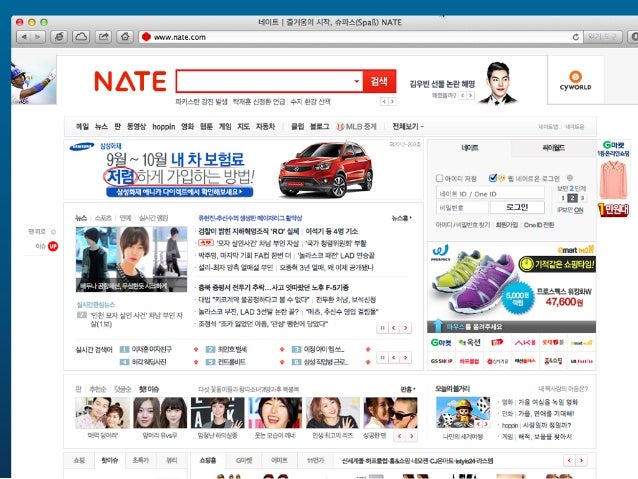Open 판홈 link
The image size is (638, 479).
408,389
